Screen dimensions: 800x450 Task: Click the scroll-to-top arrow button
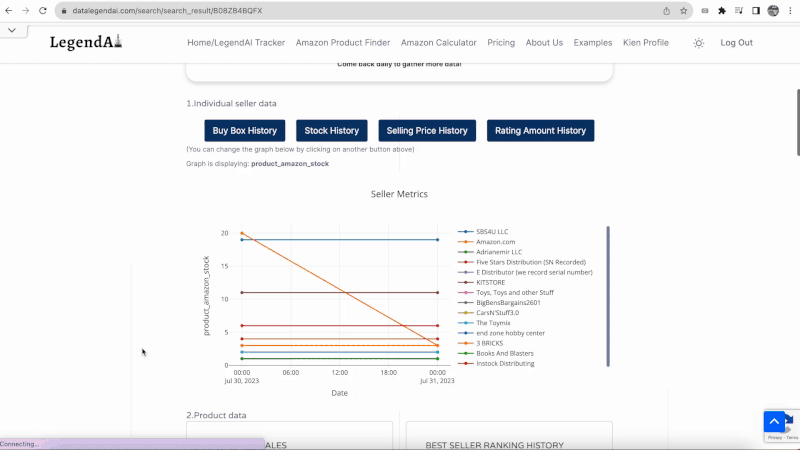point(775,422)
